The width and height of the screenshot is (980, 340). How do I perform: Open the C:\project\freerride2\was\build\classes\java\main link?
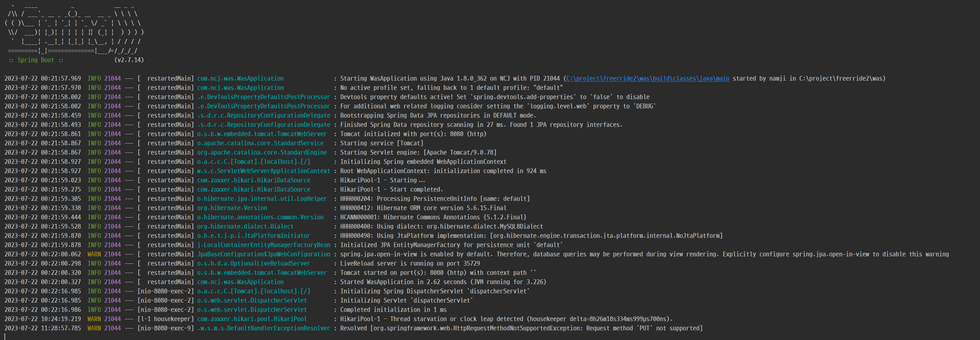647,78
